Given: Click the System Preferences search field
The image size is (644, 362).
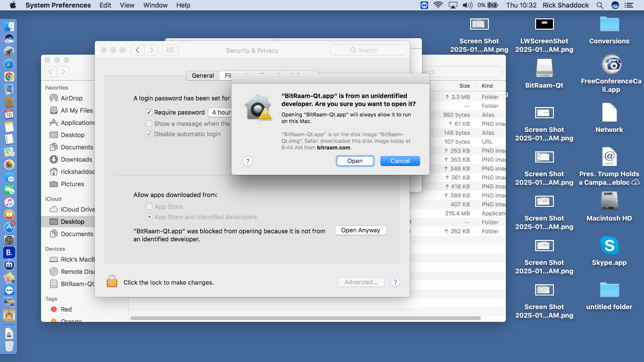Looking at the screenshot, I should click(x=368, y=50).
